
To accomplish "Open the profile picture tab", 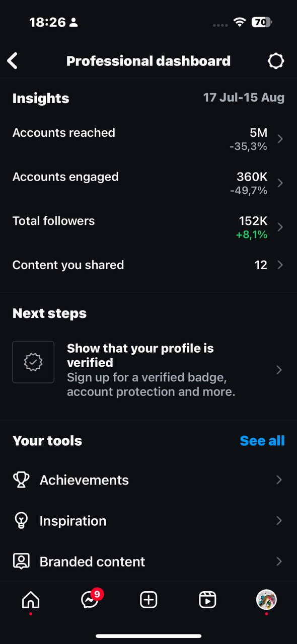I will pos(266,600).
